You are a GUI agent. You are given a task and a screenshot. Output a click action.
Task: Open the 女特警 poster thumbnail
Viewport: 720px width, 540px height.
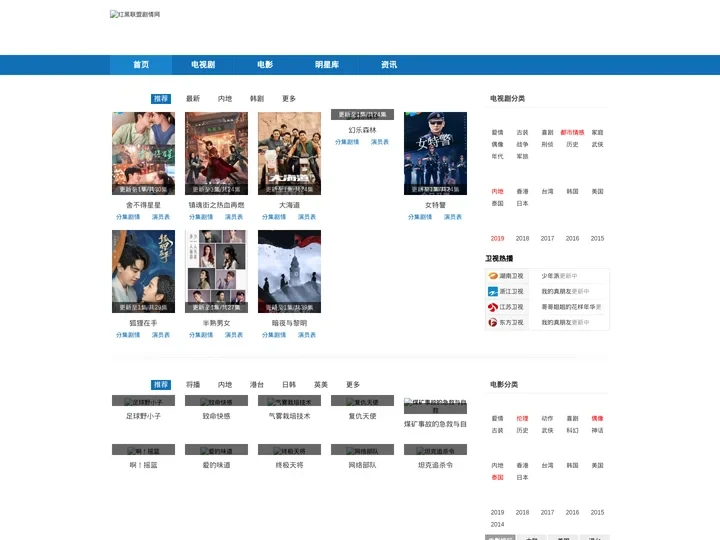(x=435, y=153)
